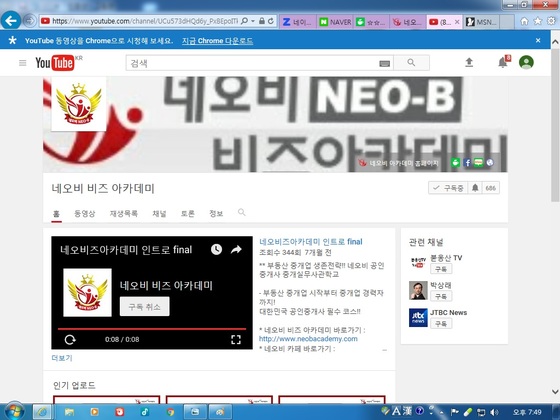Close the active YouTube browser tab

(457, 22)
